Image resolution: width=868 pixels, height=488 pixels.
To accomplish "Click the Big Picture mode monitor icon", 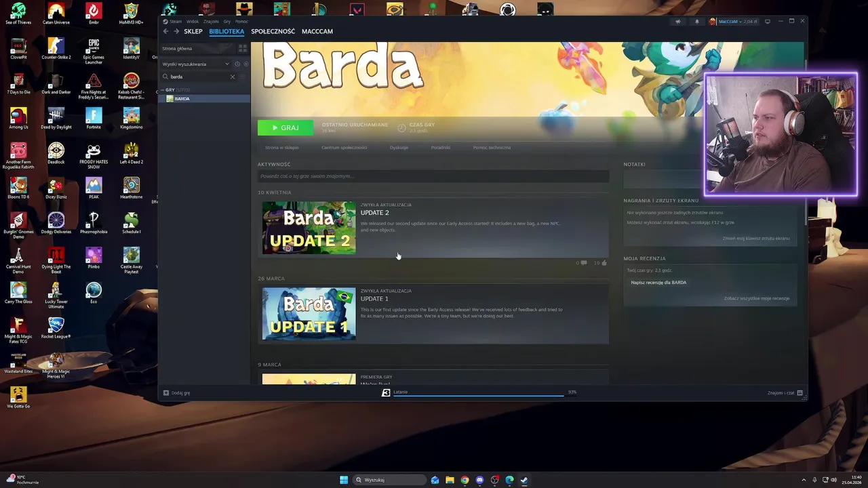I will click(768, 22).
